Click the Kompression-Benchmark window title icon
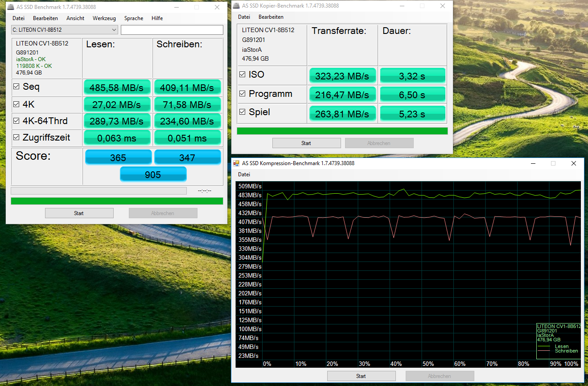The height and width of the screenshot is (386, 588). coord(236,163)
